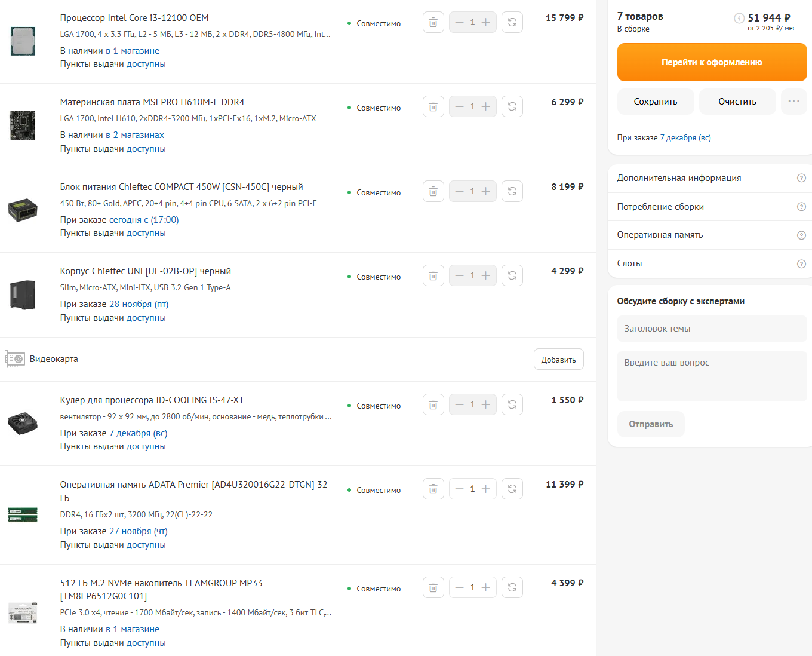Open the 7 декабря delivery date link
Screen dimensions: 812x656
click(x=685, y=138)
